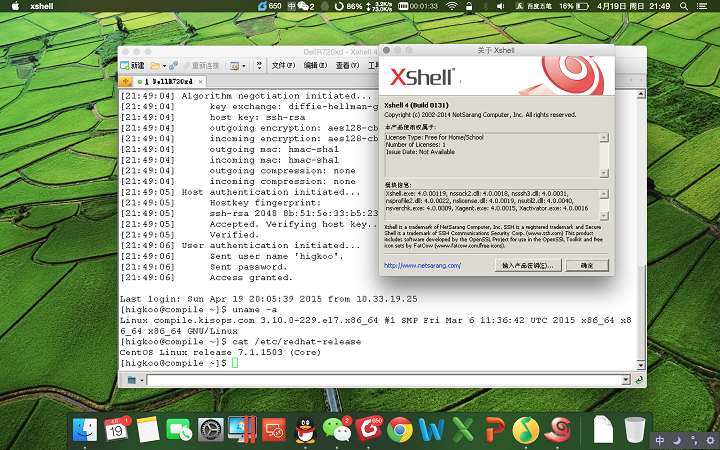Screen dimensions: 720x450
Task: Expand the properties icon dropdown arrow
Action: [243, 66]
